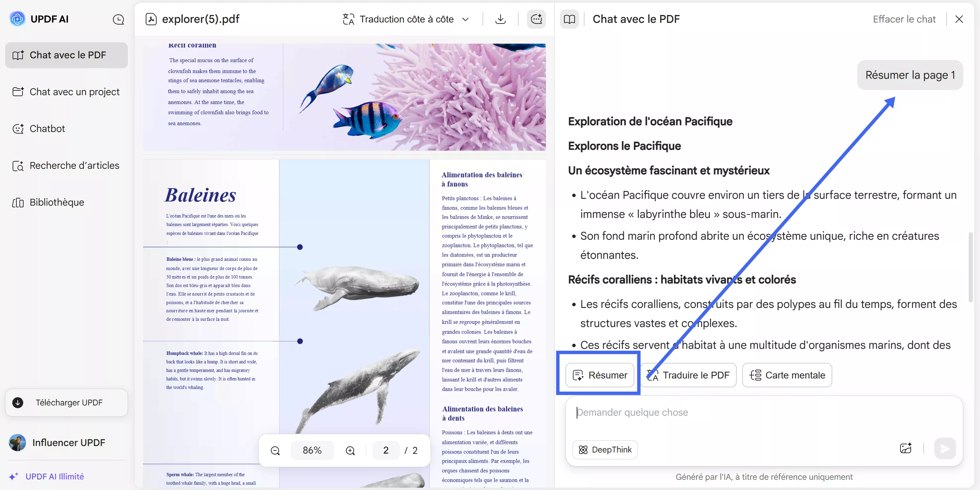
Task: Click the Traduire le PDF option
Action: coord(689,375)
